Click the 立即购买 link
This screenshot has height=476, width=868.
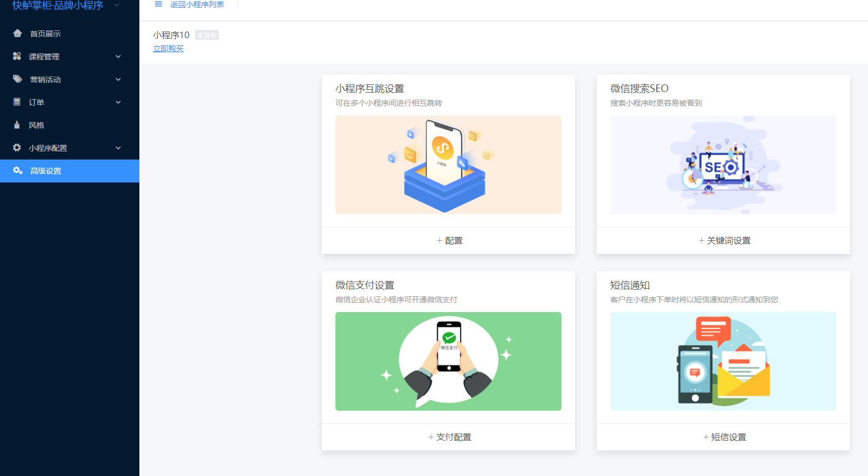click(x=168, y=48)
